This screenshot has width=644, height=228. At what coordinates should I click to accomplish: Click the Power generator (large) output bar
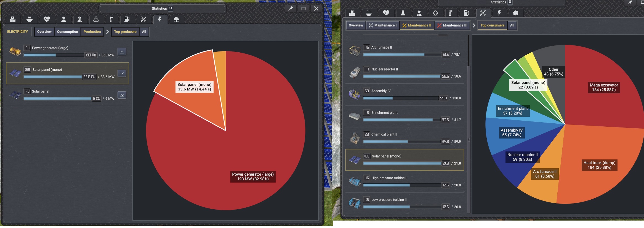[x=54, y=55]
